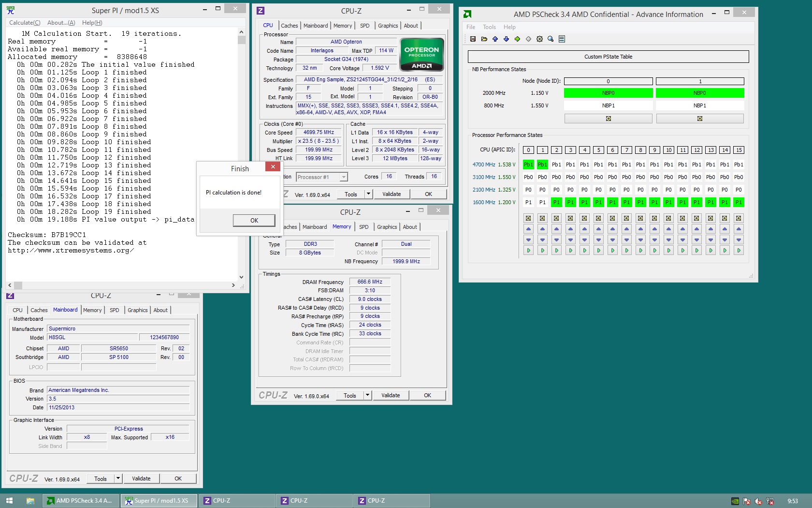
Task: Click Super PI horizontal scrollbar right arrow
Action: click(233, 285)
